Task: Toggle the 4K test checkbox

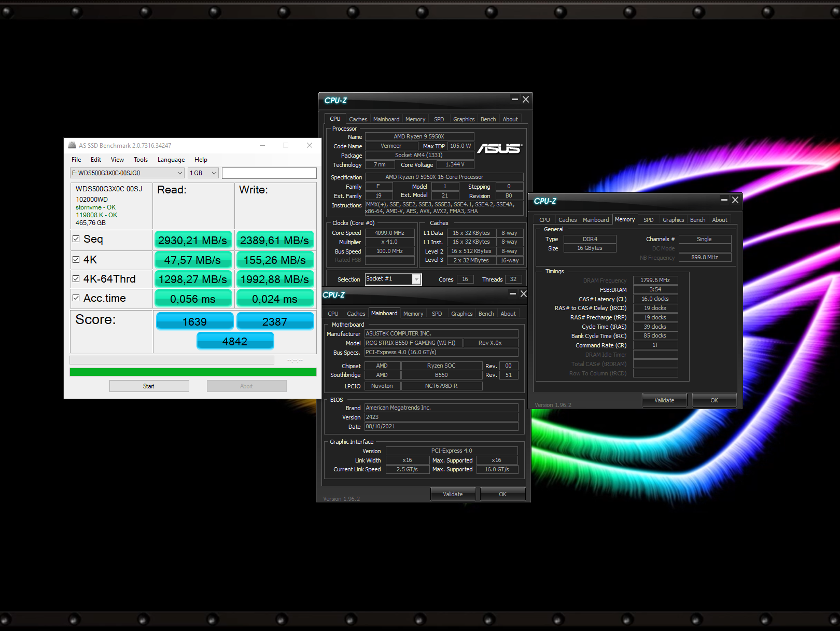Action: pos(76,260)
